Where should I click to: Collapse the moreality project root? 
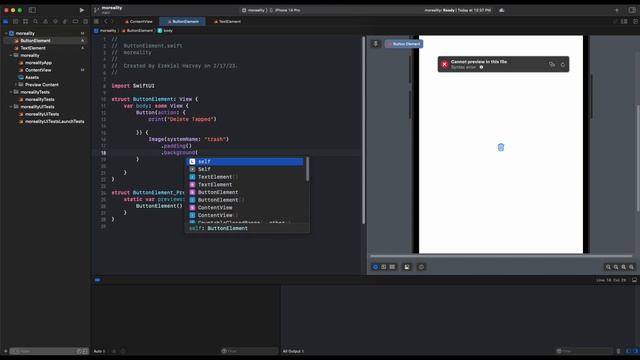tap(6, 33)
